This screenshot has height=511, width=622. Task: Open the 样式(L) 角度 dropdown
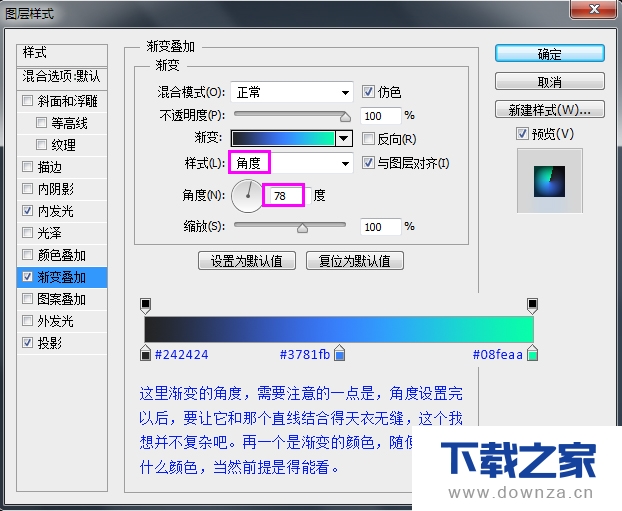(x=292, y=163)
